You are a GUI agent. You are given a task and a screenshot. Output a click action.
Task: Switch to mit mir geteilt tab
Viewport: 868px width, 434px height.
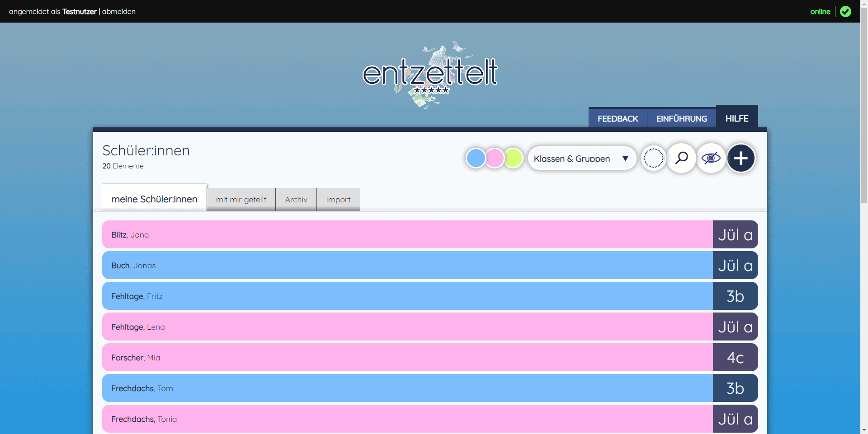tap(241, 199)
